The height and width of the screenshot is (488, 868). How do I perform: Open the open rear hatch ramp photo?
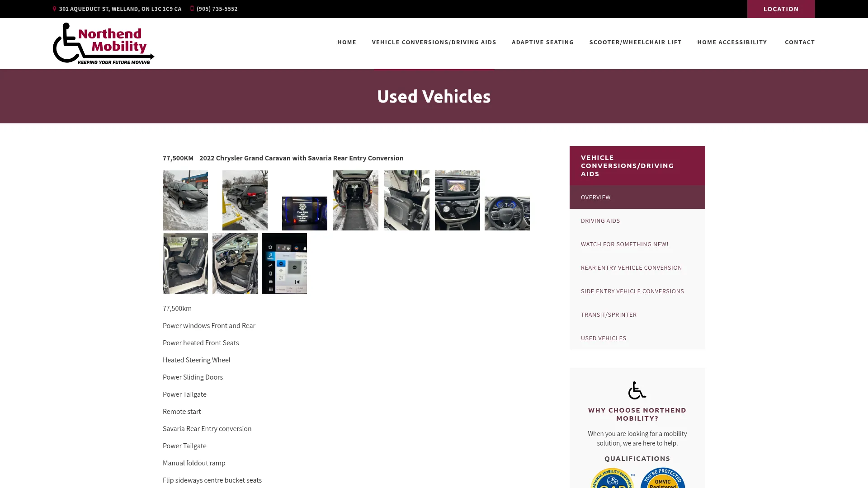[x=356, y=200]
